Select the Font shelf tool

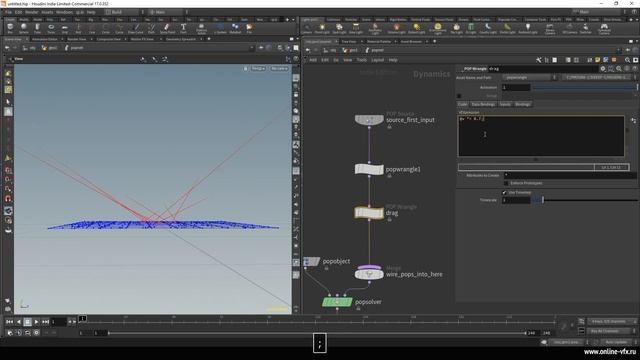click(183, 28)
